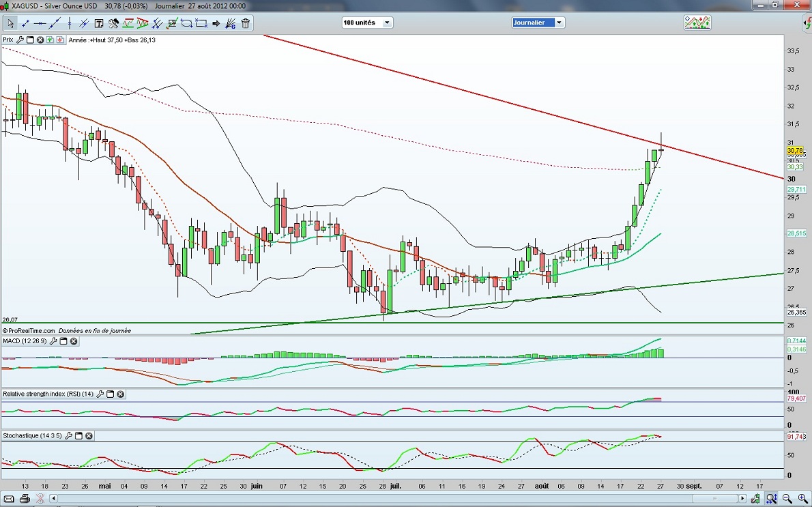Close the RSI indicator panel

click(121, 394)
